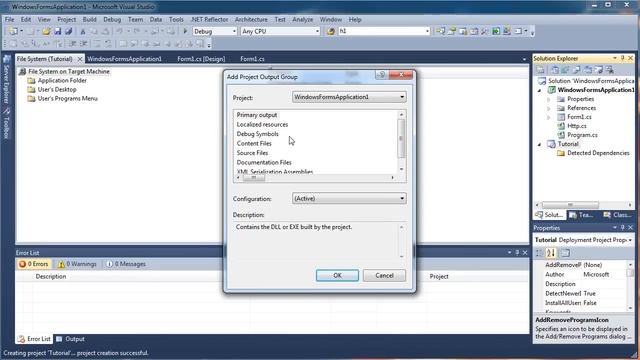Click the second Solution Explorer toolbar editor icon
This screenshot has height=360, width=640.
pyautogui.click(x=565, y=70)
